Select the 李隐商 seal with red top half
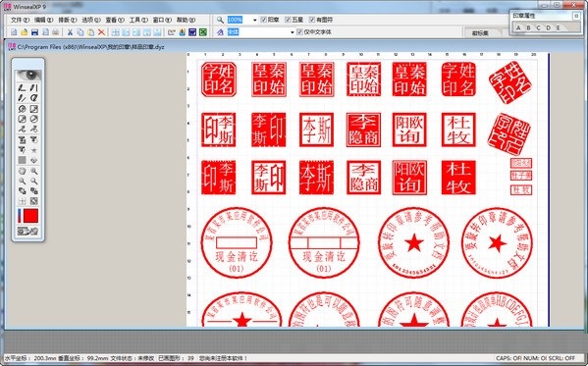Screen dimensions: 588x366 click(364, 130)
